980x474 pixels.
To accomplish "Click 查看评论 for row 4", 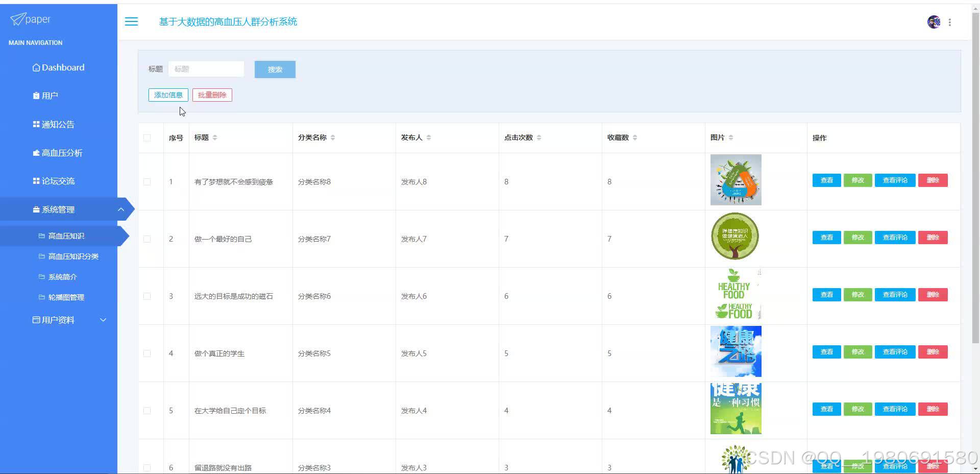I will (x=895, y=352).
